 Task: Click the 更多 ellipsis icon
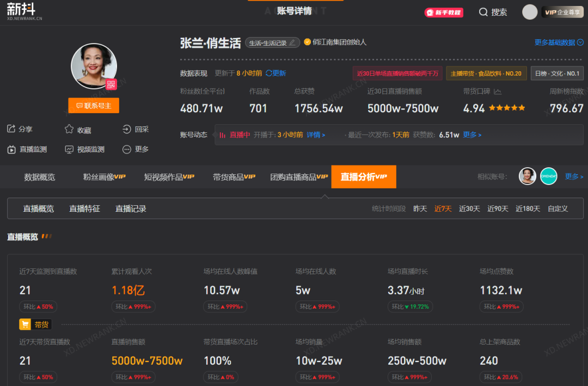point(127,149)
